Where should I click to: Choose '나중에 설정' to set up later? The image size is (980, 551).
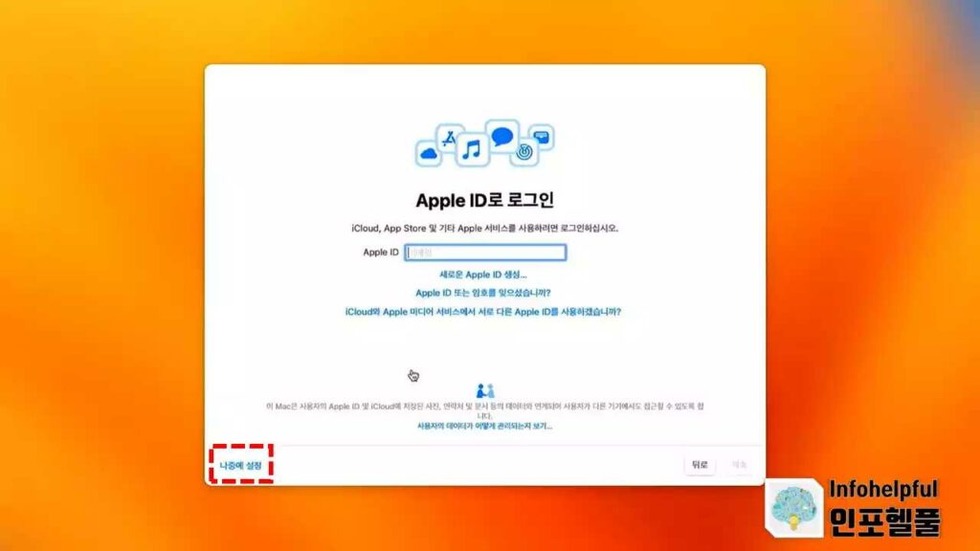[x=240, y=466]
